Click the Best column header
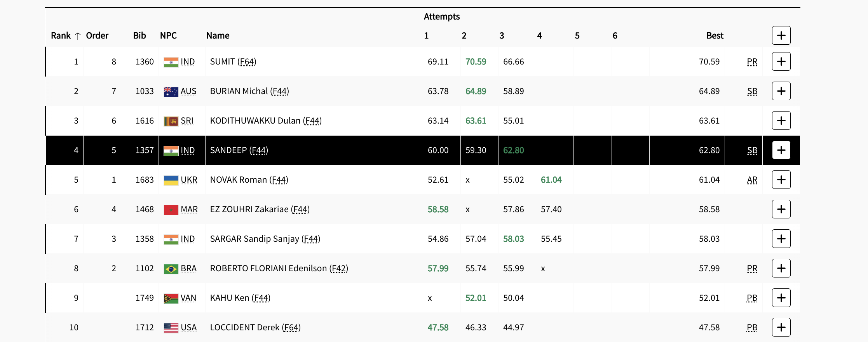Viewport: 868px width, 342px height. (x=715, y=36)
